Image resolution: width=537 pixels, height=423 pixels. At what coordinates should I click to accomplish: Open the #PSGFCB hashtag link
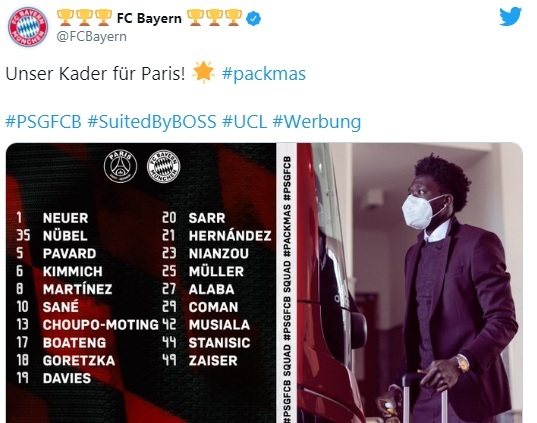coord(43,121)
